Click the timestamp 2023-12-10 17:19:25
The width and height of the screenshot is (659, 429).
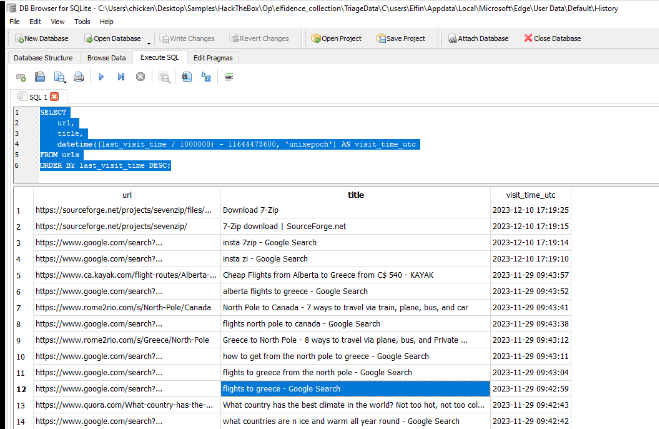tap(530, 210)
